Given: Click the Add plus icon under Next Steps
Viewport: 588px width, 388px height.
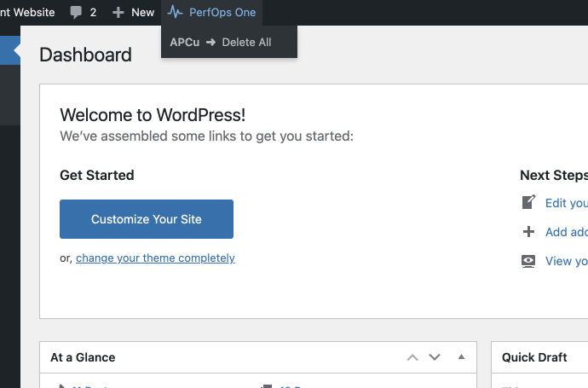Looking at the screenshot, I should point(528,232).
